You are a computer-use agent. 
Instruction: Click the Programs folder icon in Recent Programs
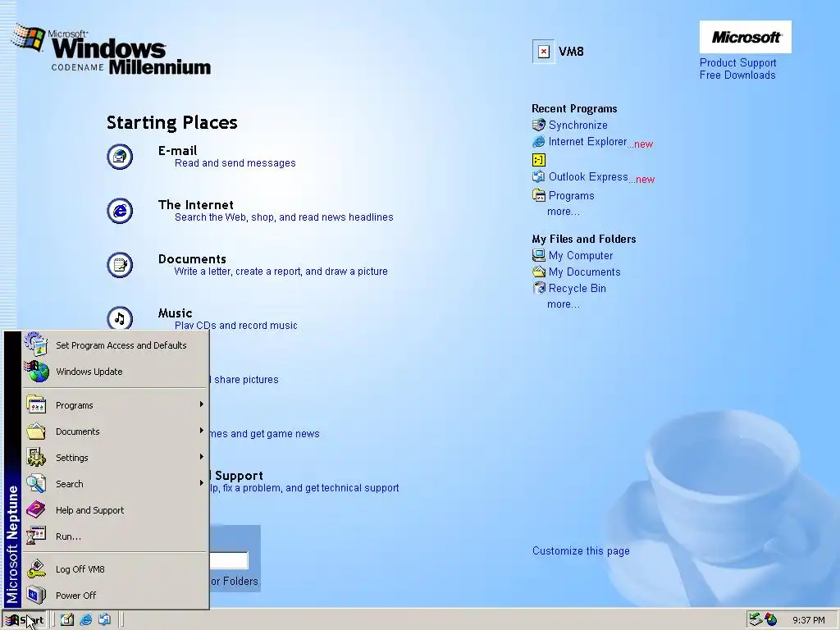tap(538, 195)
